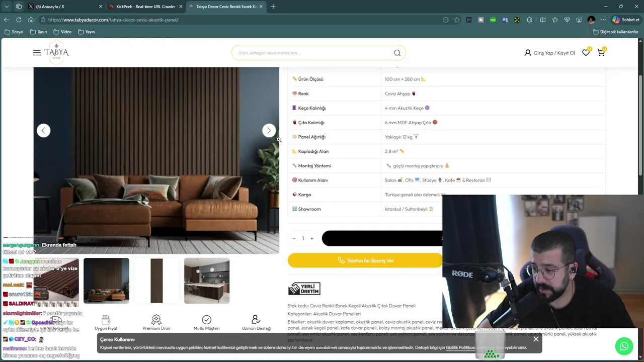Viewport: 644px width, 362px height.
Task: Open the hamburger menu beside Tabya logo
Action: (x=37, y=53)
